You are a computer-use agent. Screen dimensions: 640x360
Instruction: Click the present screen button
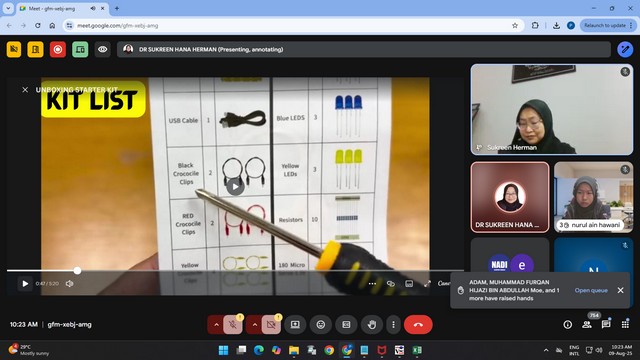coord(295,324)
